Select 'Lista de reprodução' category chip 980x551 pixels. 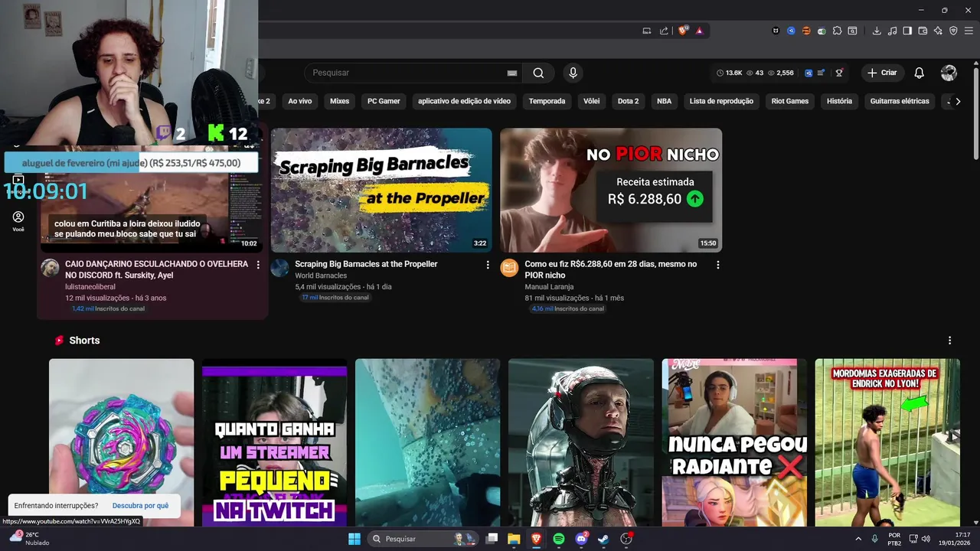pos(721,101)
